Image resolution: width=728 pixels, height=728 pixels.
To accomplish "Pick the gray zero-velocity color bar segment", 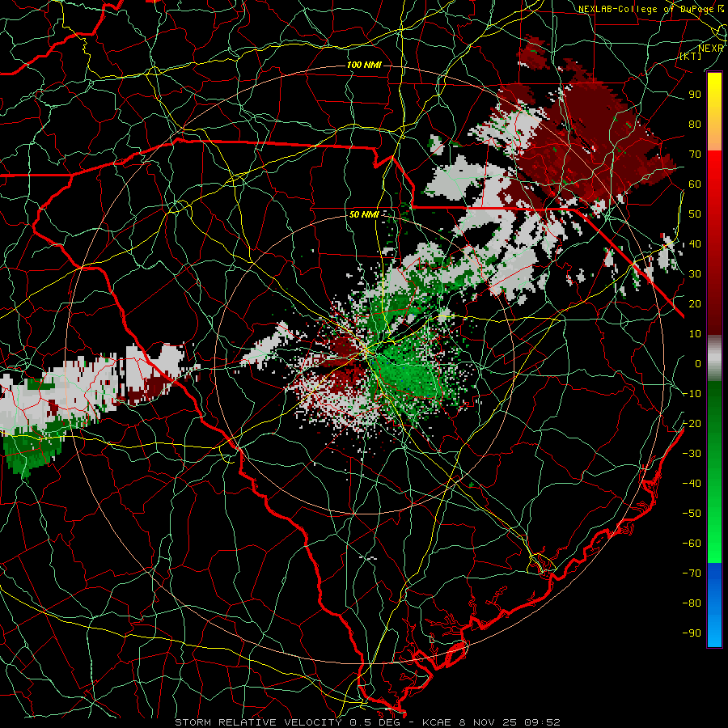I will coord(714,358).
